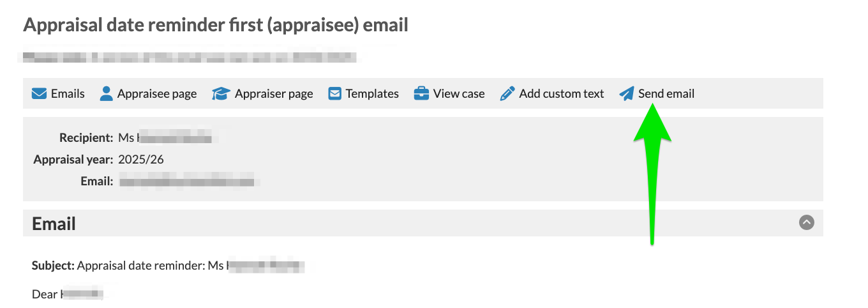Open the Emails link text
The width and height of the screenshot is (868, 308).
[68, 94]
